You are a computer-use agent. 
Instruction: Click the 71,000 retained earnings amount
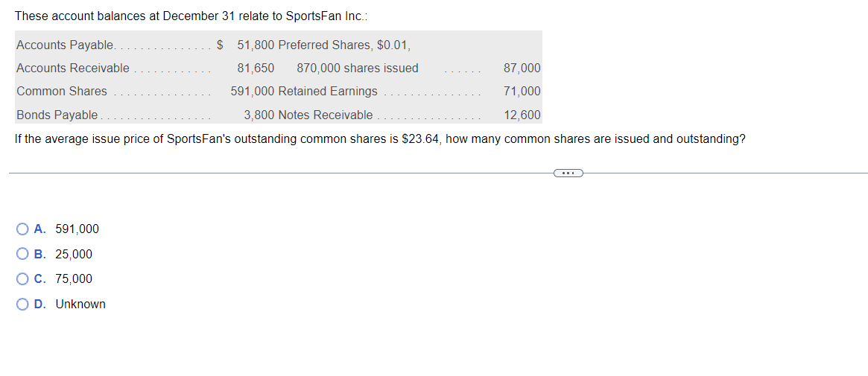(522, 92)
